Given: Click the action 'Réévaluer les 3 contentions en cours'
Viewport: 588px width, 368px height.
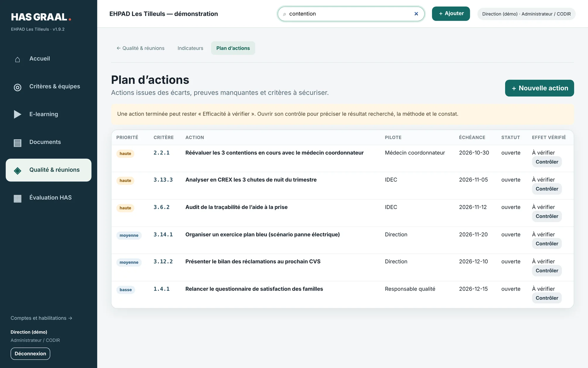Looking at the screenshot, I should 274,153.
